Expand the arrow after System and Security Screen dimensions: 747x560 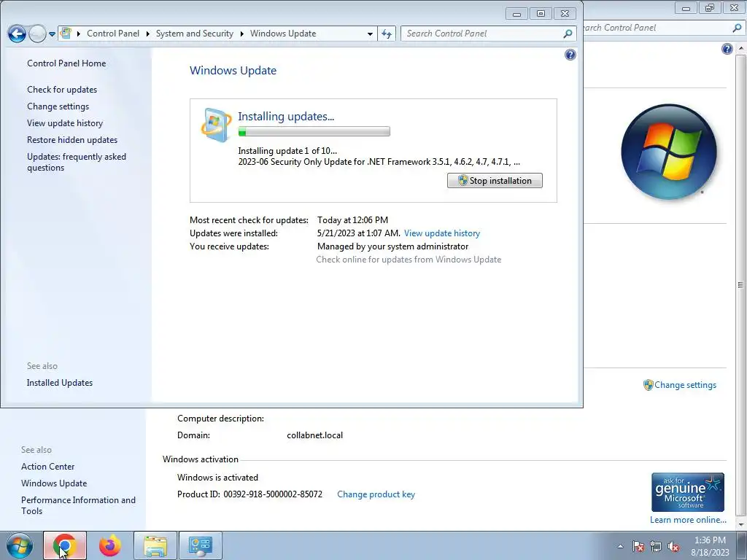tap(242, 34)
